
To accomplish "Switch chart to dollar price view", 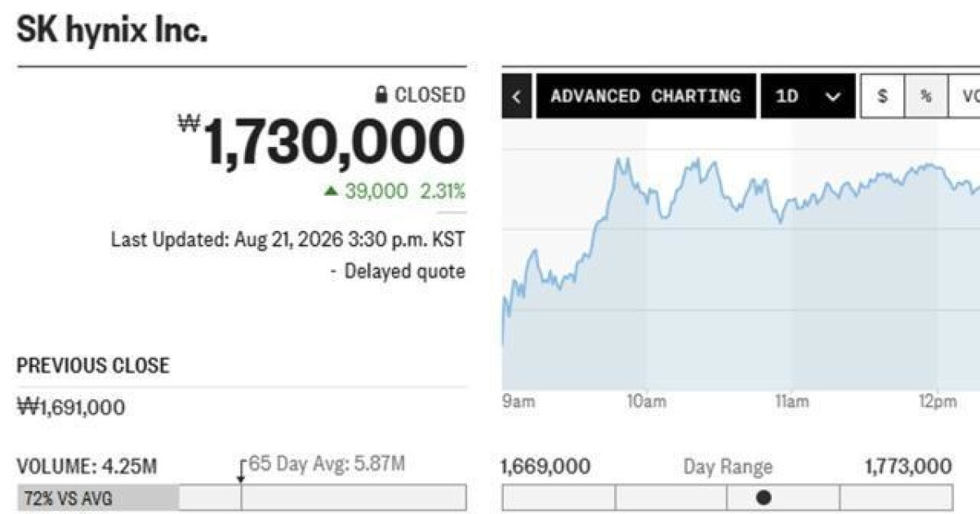I will click(882, 96).
